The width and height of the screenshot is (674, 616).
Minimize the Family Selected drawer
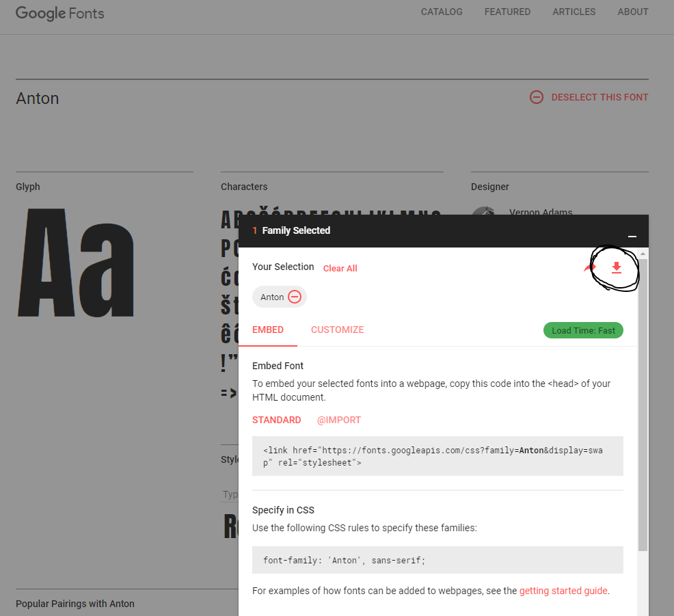[x=632, y=236]
